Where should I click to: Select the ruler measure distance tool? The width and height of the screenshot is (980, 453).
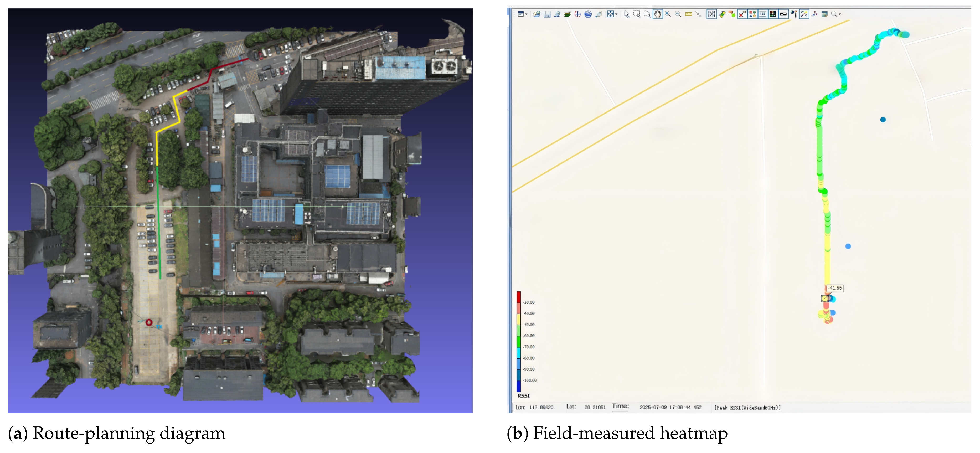[x=688, y=14]
